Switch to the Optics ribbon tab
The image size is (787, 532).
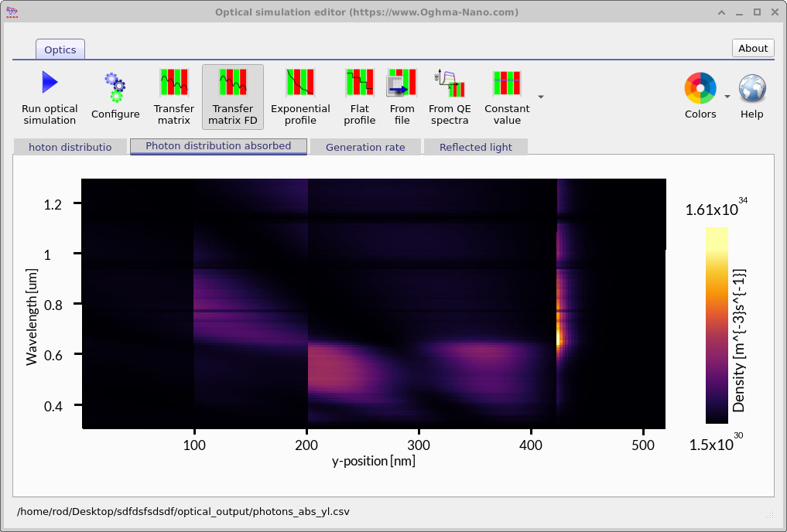tap(60, 49)
